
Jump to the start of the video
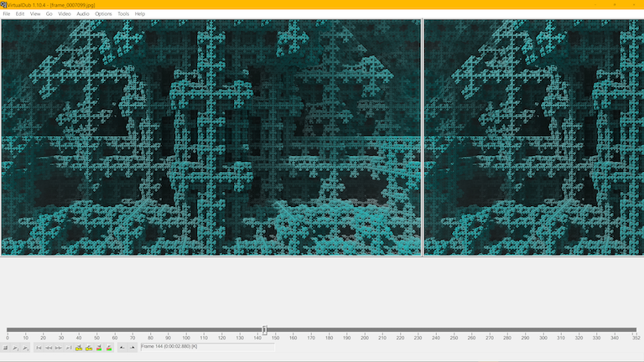(x=39, y=348)
